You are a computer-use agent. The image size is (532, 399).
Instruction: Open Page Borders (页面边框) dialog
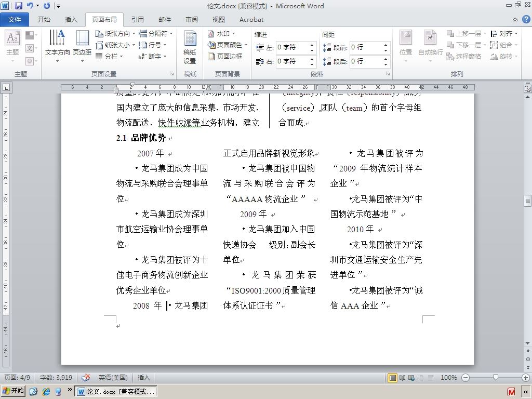tap(225, 56)
